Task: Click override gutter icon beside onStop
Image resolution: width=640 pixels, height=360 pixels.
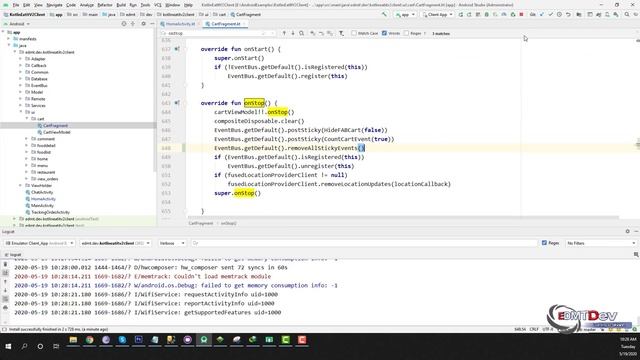Action: (x=177, y=103)
